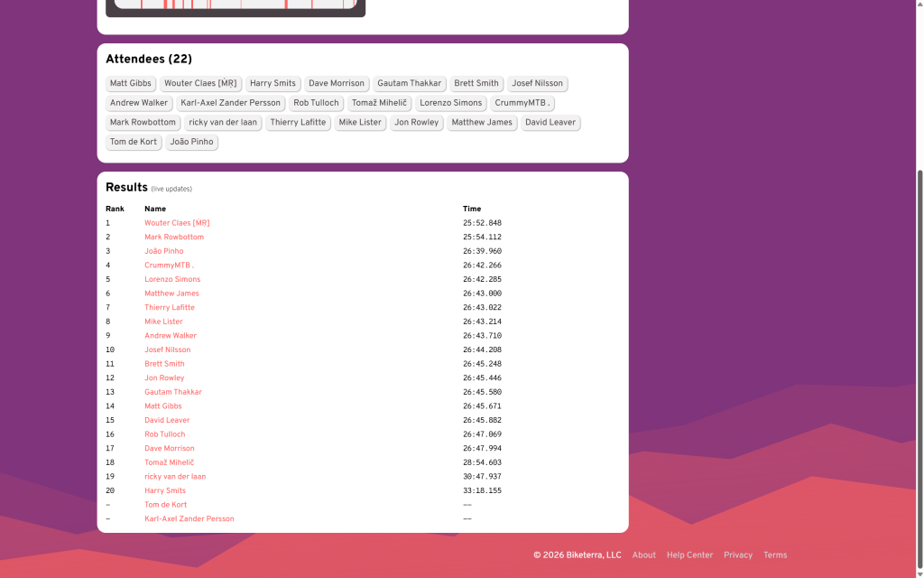This screenshot has height=578, width=924.
Task: Click the CrummyMTB . attendee chip
Action: pos(522,103)
